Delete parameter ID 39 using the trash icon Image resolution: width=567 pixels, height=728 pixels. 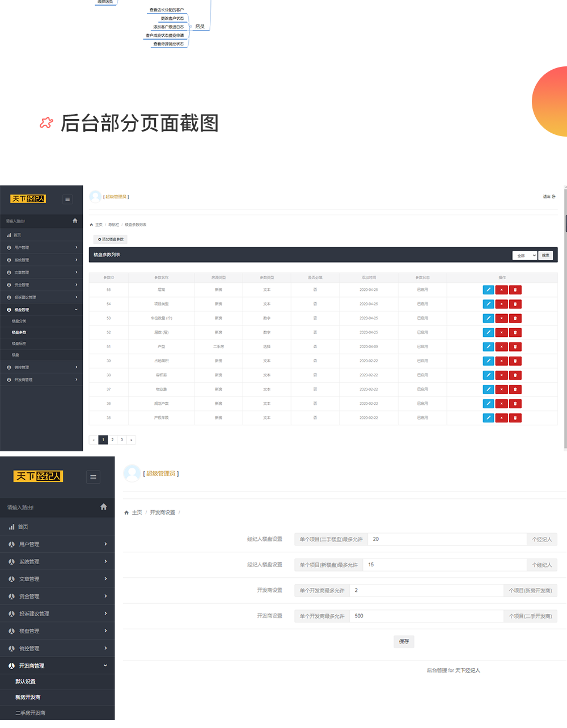click(515, 361)
